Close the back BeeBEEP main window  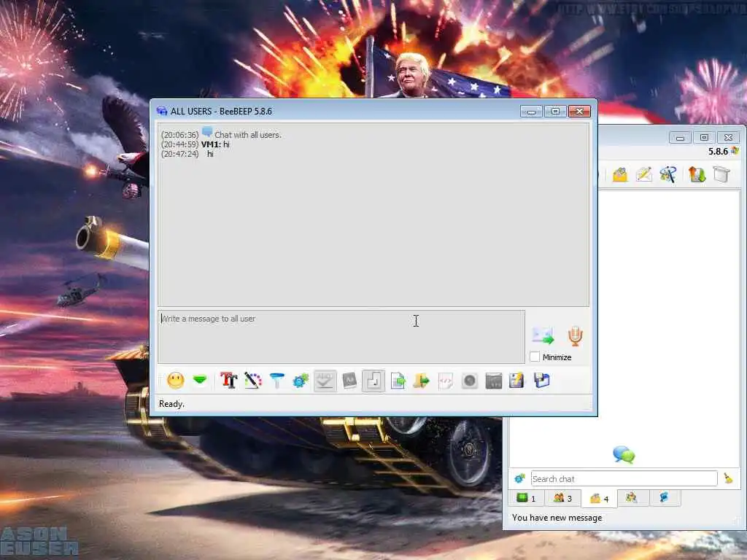point(729,138)
